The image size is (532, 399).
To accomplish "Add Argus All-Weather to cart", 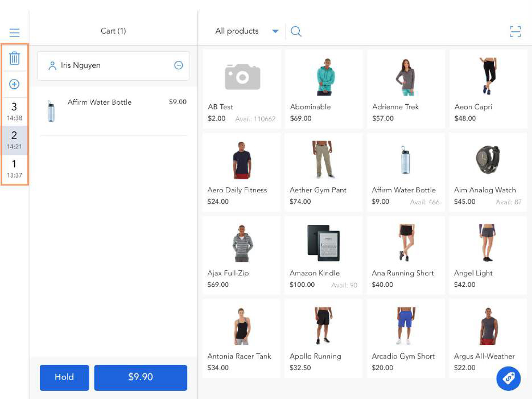I will click(x=488, y=339).
